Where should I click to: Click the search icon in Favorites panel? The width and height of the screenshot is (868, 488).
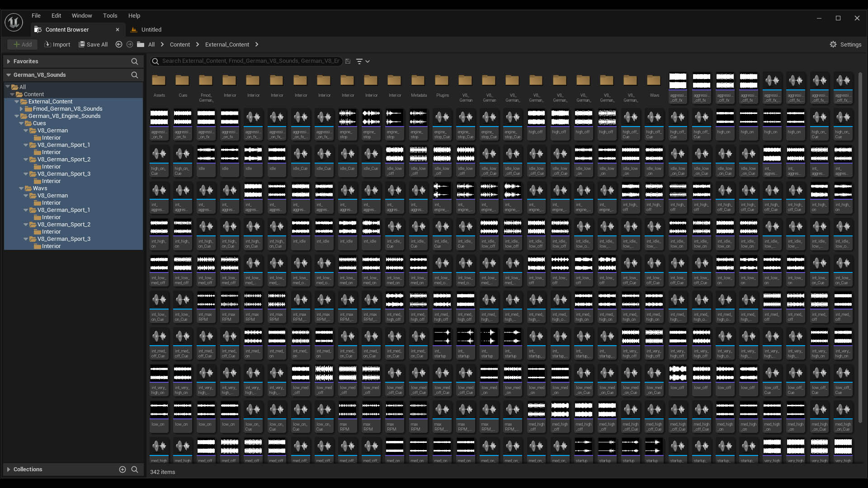(134, 61)
